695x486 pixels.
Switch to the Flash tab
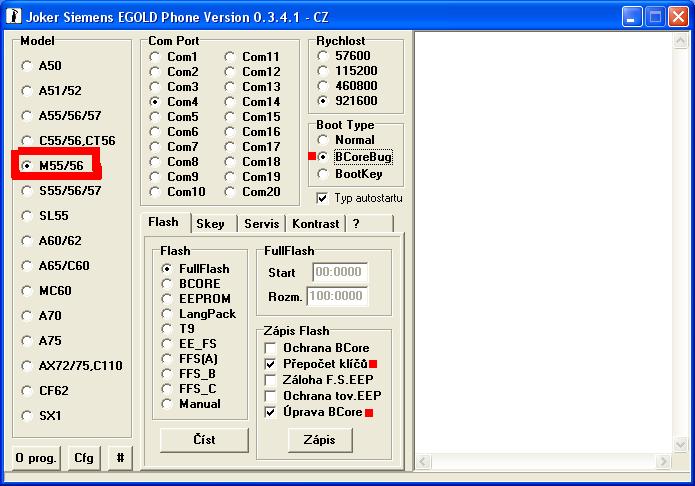(x=164, y=222)
